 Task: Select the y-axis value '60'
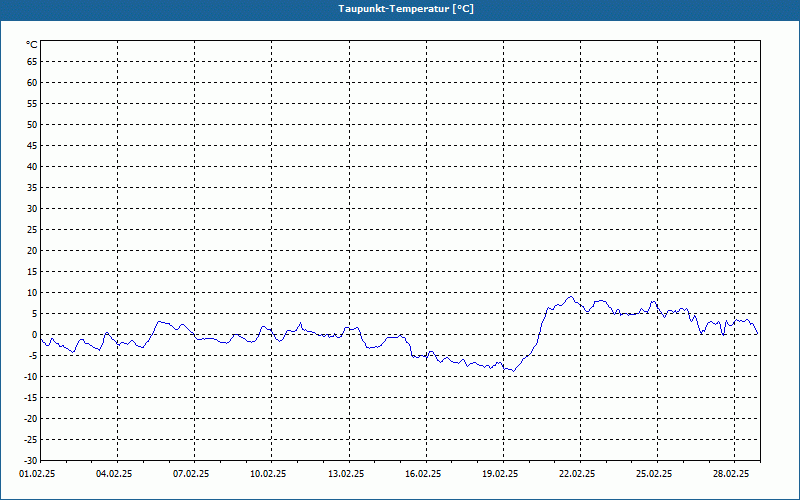(x=32, y=83)
